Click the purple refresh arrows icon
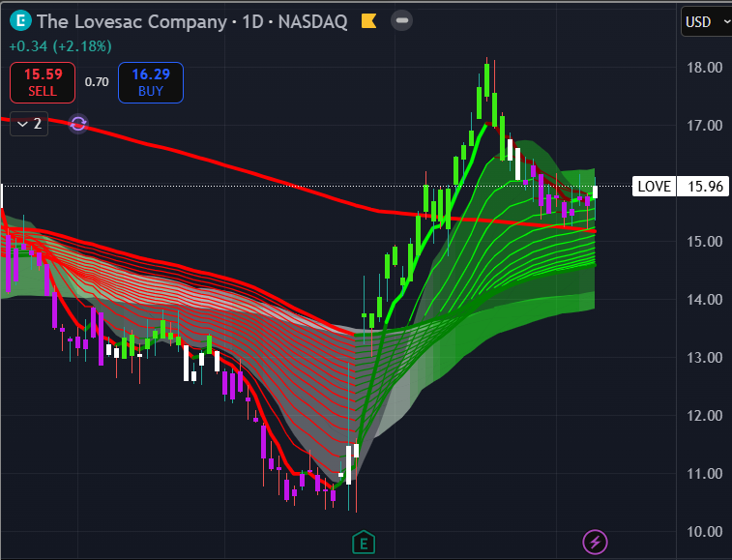 78,124
